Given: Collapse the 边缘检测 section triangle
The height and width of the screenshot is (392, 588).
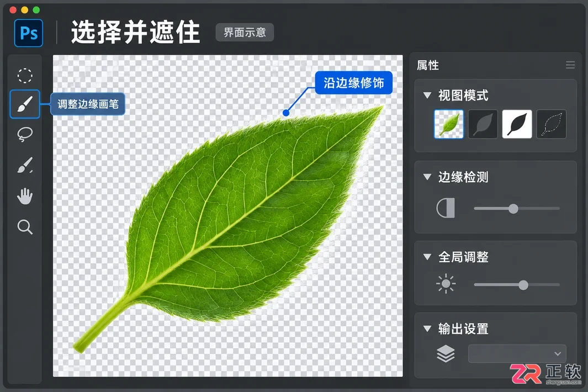Looking at the screenshot, I should 427,177.
